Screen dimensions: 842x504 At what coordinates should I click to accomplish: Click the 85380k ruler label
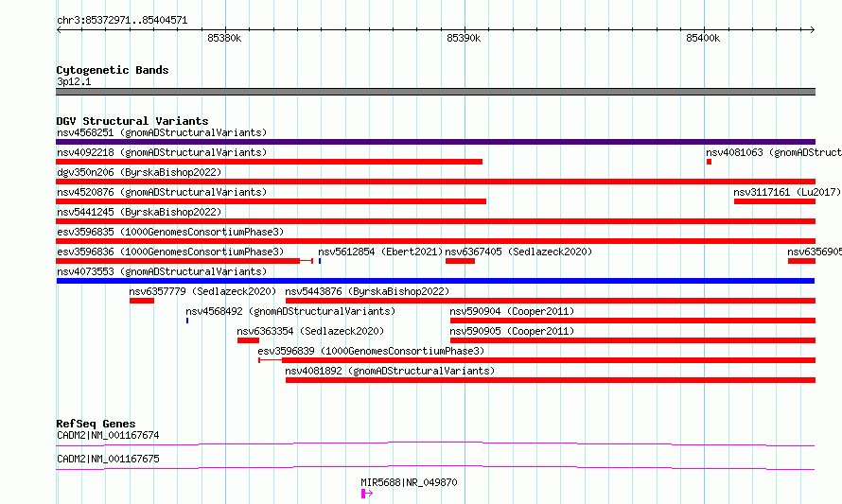(x=224, y=39)
